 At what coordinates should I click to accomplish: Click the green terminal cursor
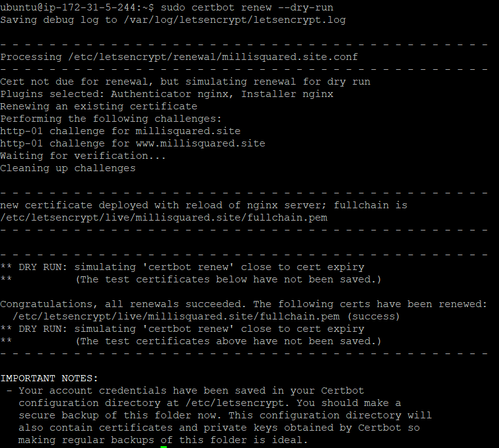(x=164, y=447)
